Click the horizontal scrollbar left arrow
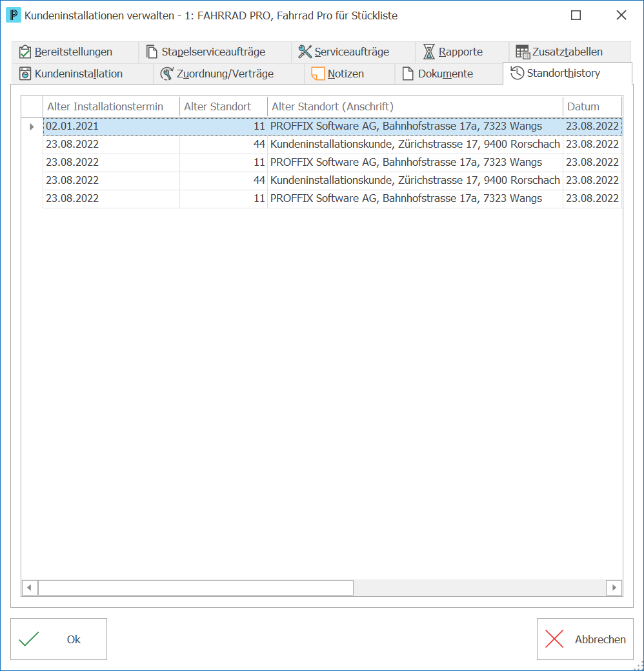Image resolution: width=644 pixels, height=671 pixels. point(30,588)
